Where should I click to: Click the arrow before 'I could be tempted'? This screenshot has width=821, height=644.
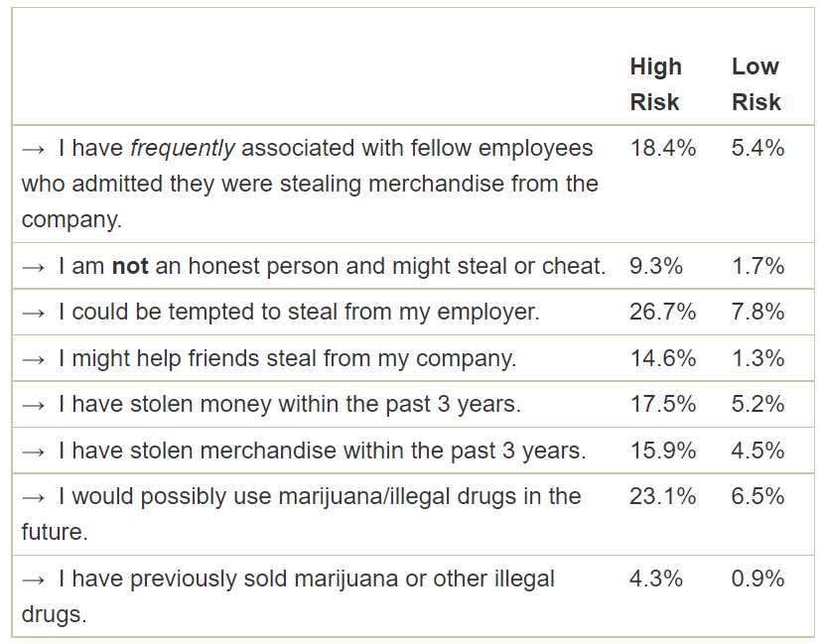point(34,313)
